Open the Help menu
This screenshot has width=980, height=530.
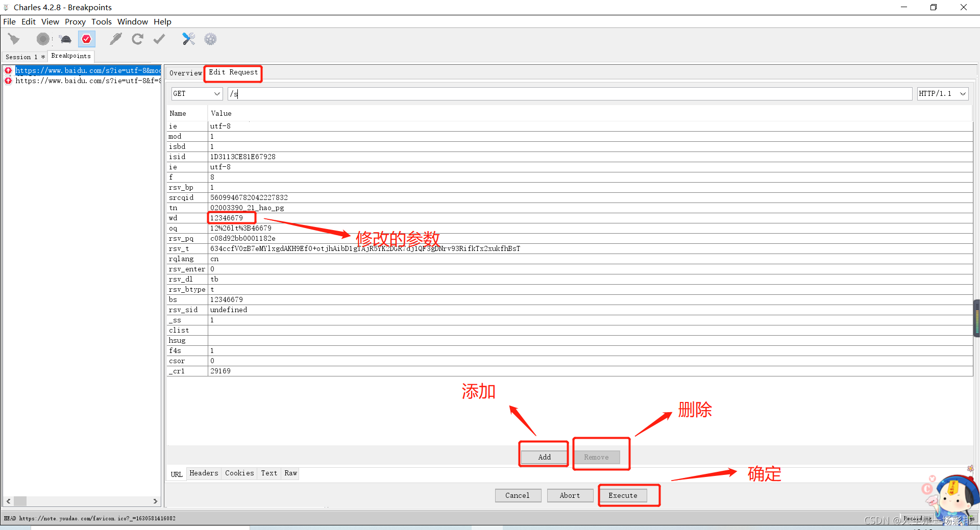click(162, 21)
